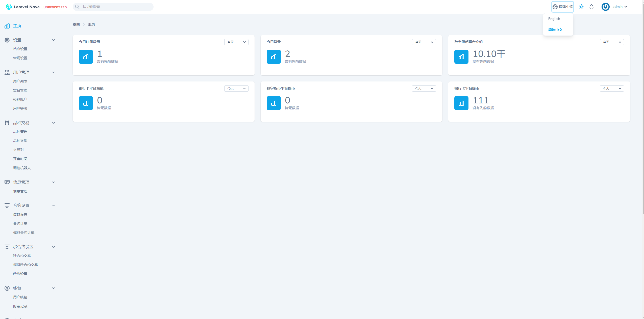Click the Laravel Nova logo
This screenshot has width=644, height=319.
[23, 7]
